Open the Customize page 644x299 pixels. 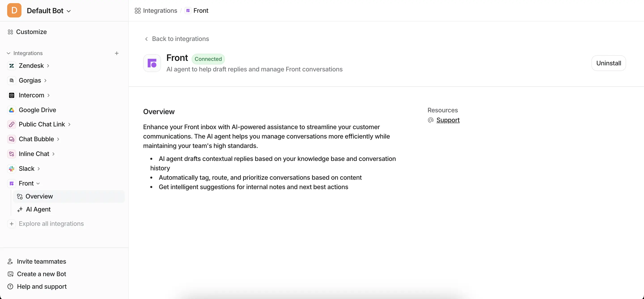[31, 32]
